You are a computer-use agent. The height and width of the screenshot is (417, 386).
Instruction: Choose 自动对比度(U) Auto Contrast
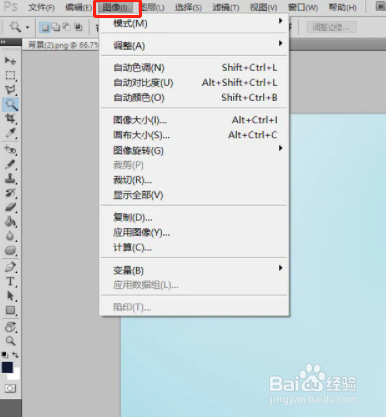[194, 83]
